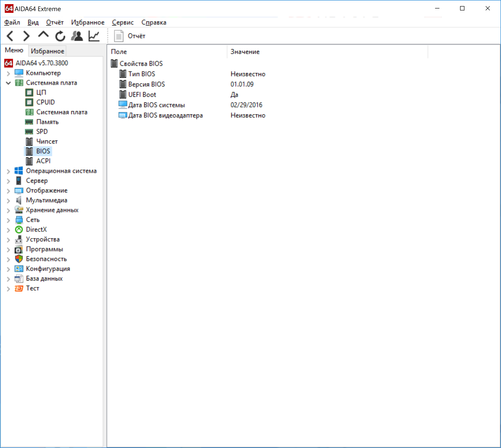The height and width of the screenshot is (448, 501).
Task: Select the Версия BIOS row
Action: tap(146, 84)
